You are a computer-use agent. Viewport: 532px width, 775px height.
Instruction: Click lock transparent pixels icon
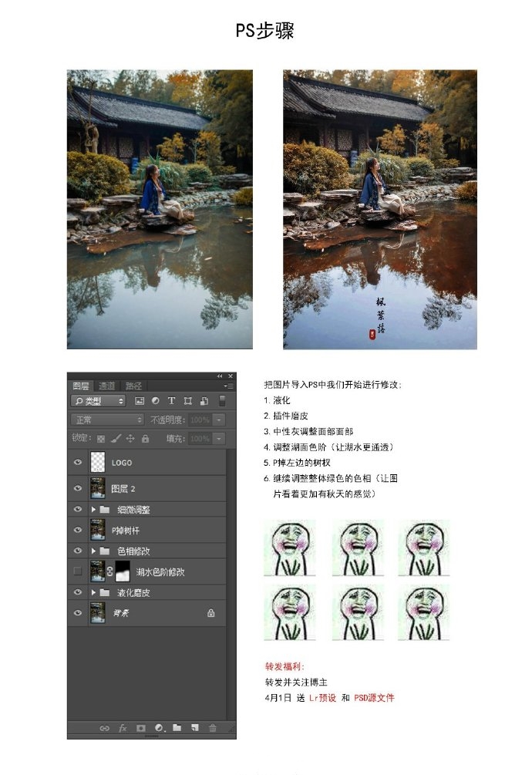point(101,439)
